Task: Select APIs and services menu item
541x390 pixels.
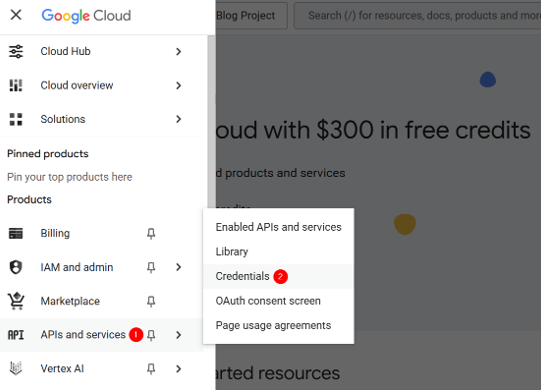Action: 101,335
